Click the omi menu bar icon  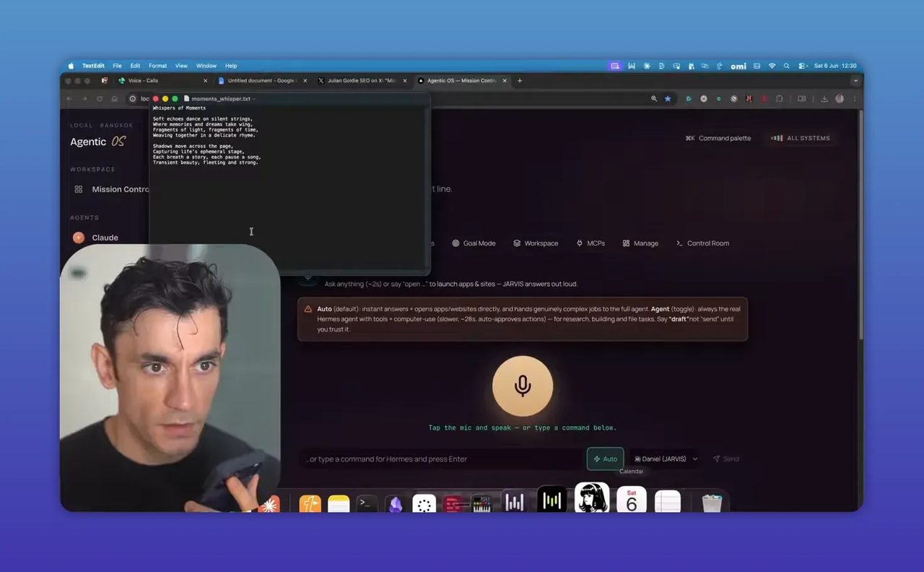point(738,66)
